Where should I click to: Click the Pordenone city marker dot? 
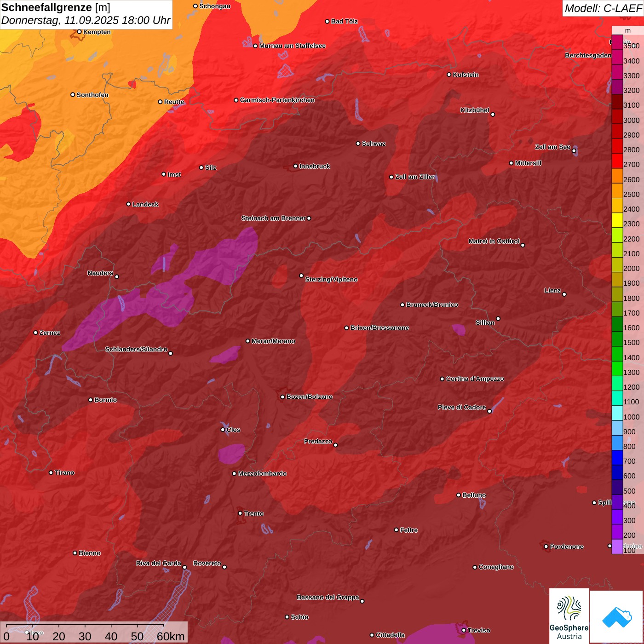pyautogui.click(x=546, y=546)
